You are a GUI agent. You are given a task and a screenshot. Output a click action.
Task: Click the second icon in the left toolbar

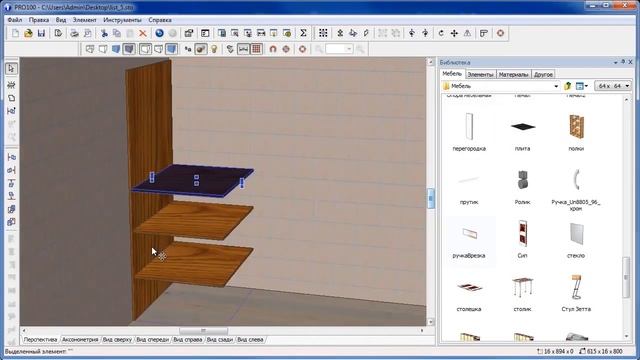click(11, 85)
